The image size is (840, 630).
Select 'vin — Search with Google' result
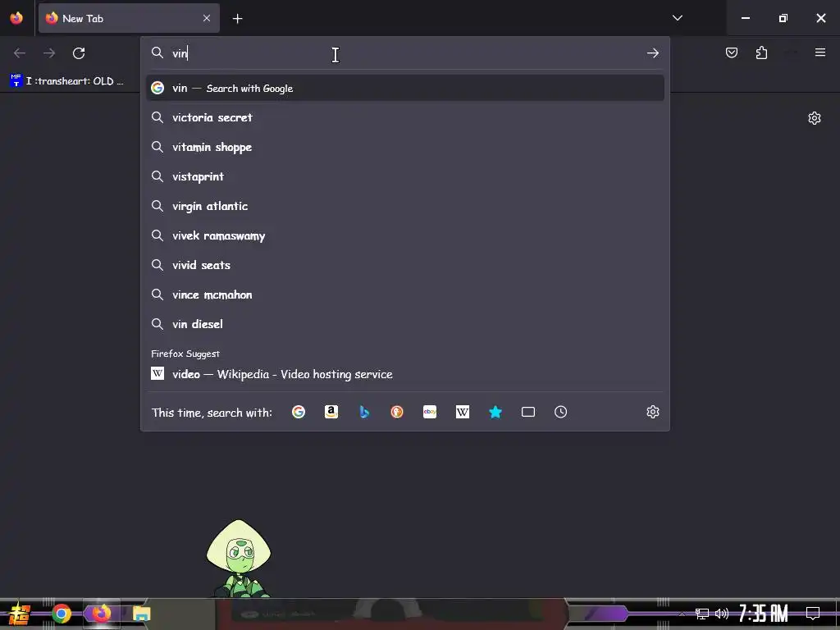405,88
